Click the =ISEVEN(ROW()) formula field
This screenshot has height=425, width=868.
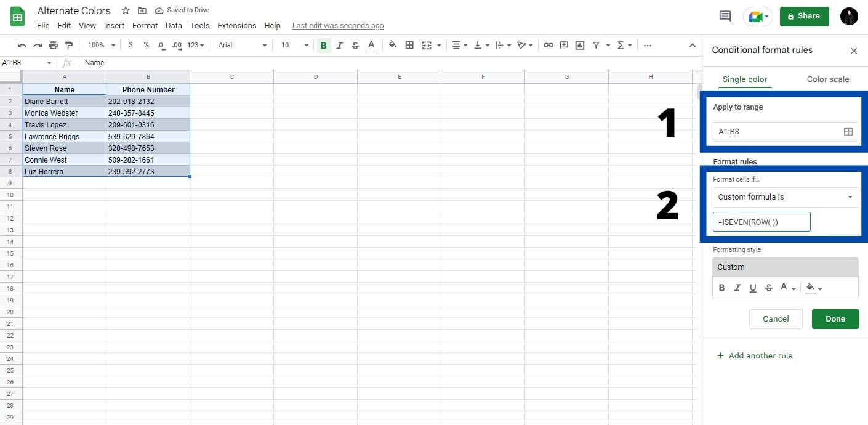pyautogui.click(x=762, y=222)
